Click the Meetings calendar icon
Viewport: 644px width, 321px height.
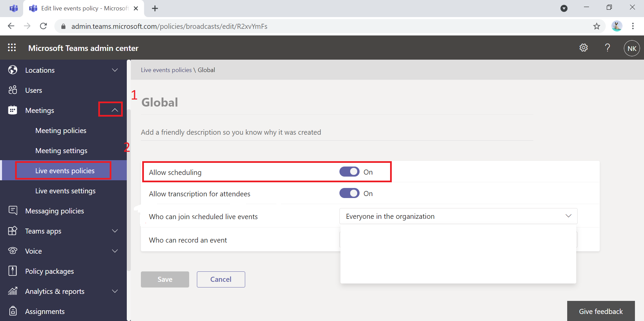tap(13, 110)
